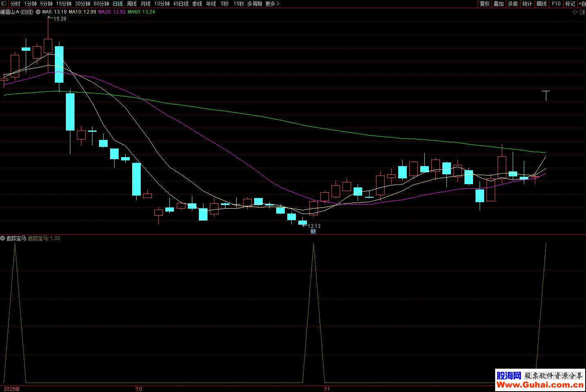Screen dimensions: 586x392
Task: Click the 2025年 time axis label
Action: click(x=12, y=389)
